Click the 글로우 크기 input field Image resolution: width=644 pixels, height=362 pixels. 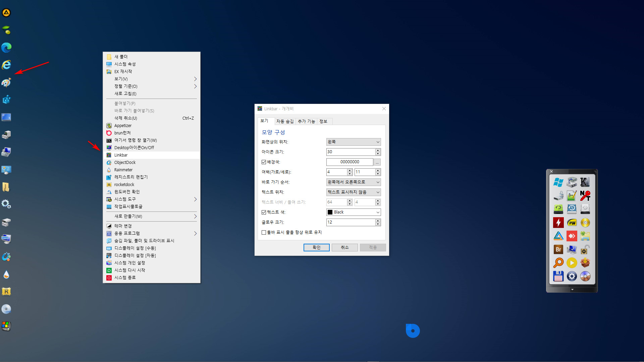click(351, 222)
